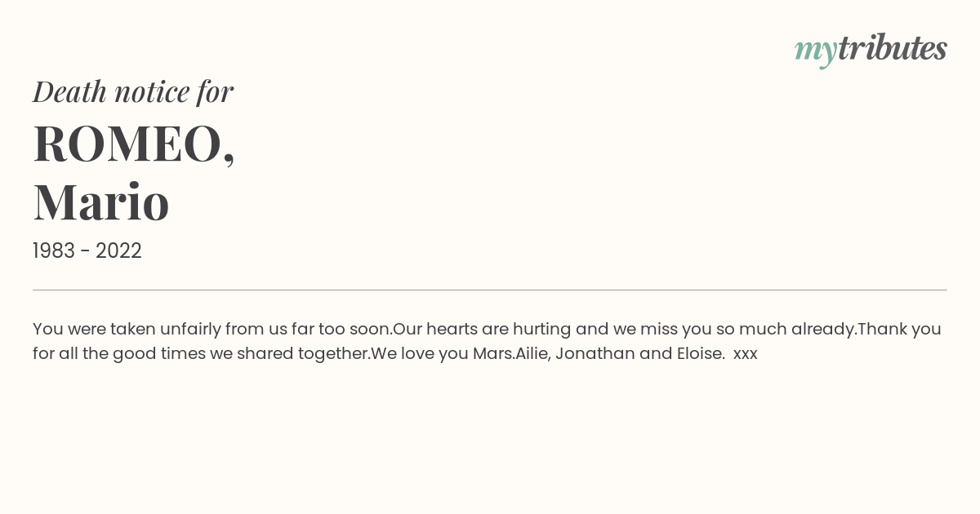The width and height of the screenshot is (980, 514).
Task: Click the death year 2022
Action: click(x=118, y=250)
